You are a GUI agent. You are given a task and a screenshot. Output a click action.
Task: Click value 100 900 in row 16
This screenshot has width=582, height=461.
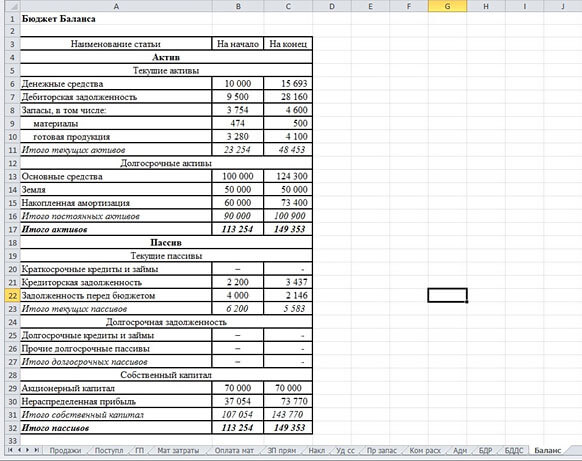(288, 216)
